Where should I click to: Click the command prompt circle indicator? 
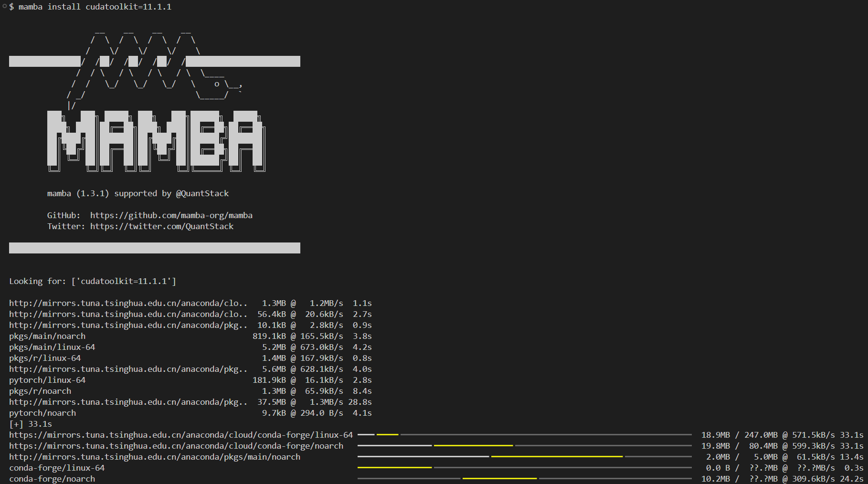click(x=4, y=6)
